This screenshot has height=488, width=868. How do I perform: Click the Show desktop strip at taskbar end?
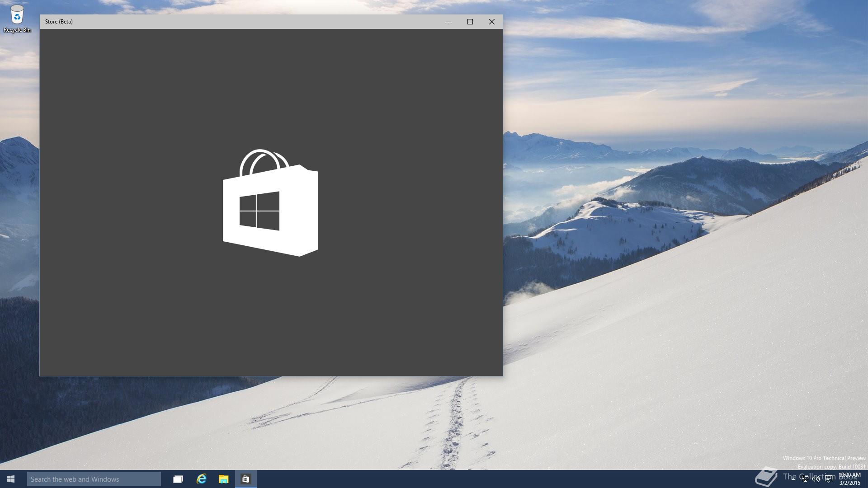tap(866, 479)
